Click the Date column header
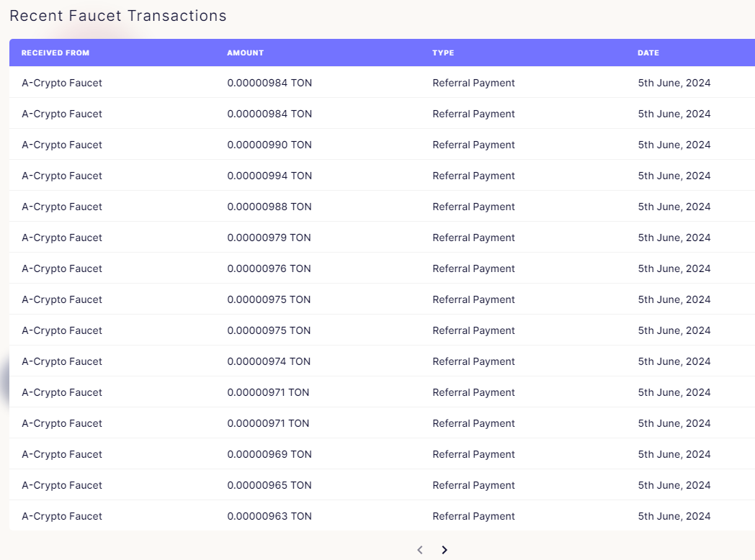 pos(648,53)
